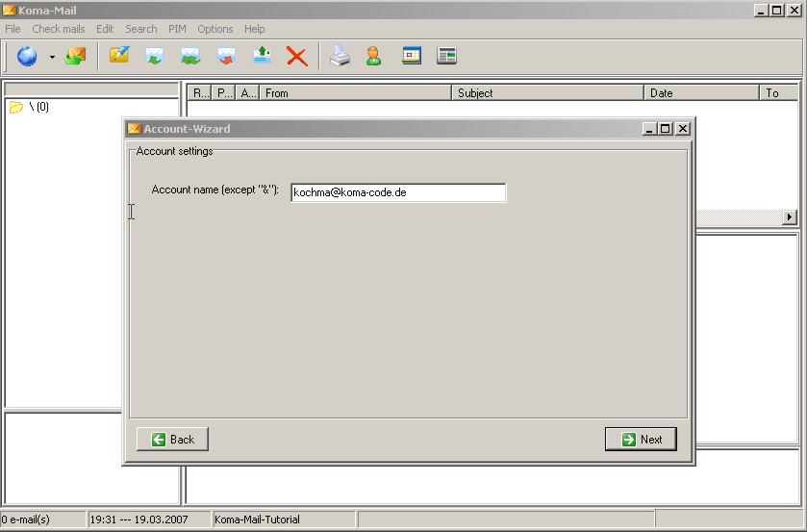This screenshot has width=807, height=532.
Task: Click the R... column header
Action: 199,92
